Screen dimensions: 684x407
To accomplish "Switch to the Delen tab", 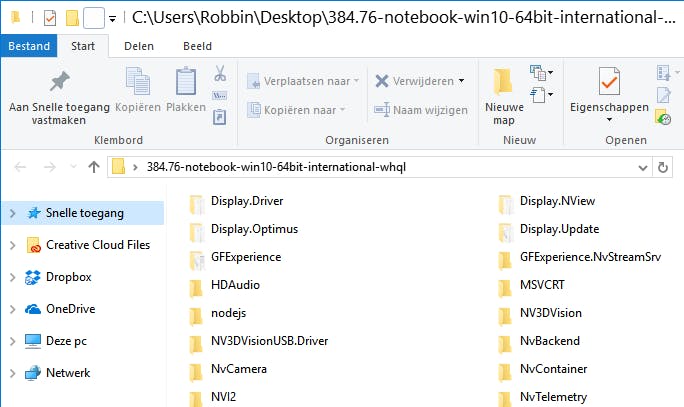I will pos(139,46).
